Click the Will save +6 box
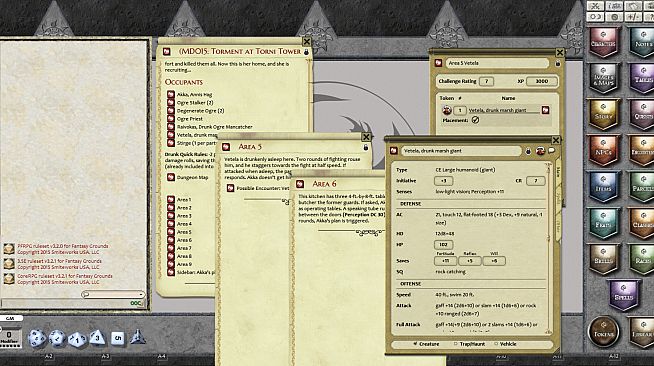Image resolution: width=654 pixels, height=366 pixels. click(x=494, y=261)
